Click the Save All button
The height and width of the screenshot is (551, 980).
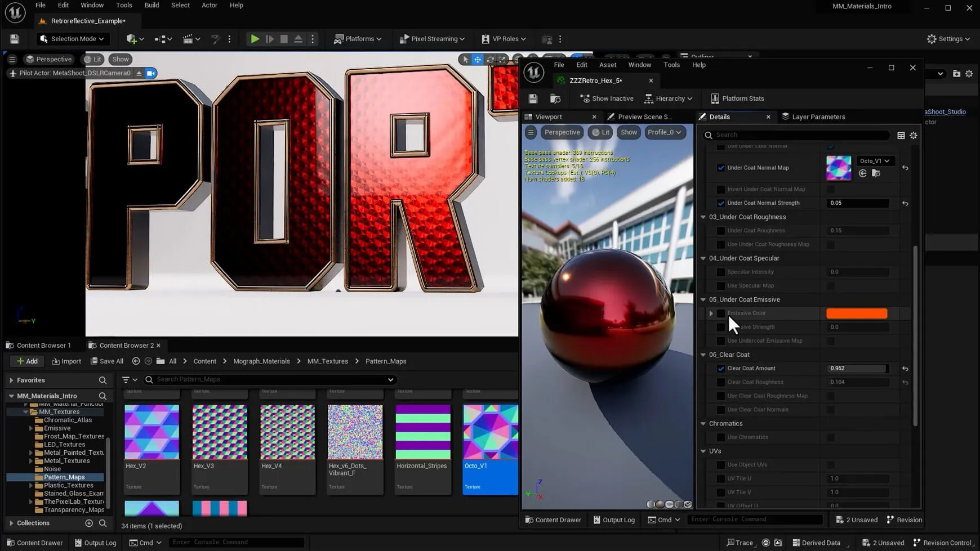tap(107, 361)
